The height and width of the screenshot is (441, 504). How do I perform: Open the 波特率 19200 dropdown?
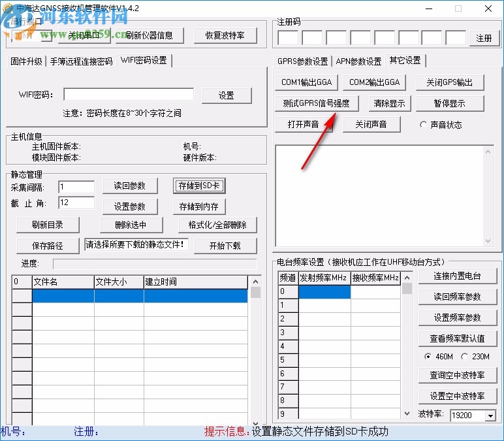coord(490,416)
